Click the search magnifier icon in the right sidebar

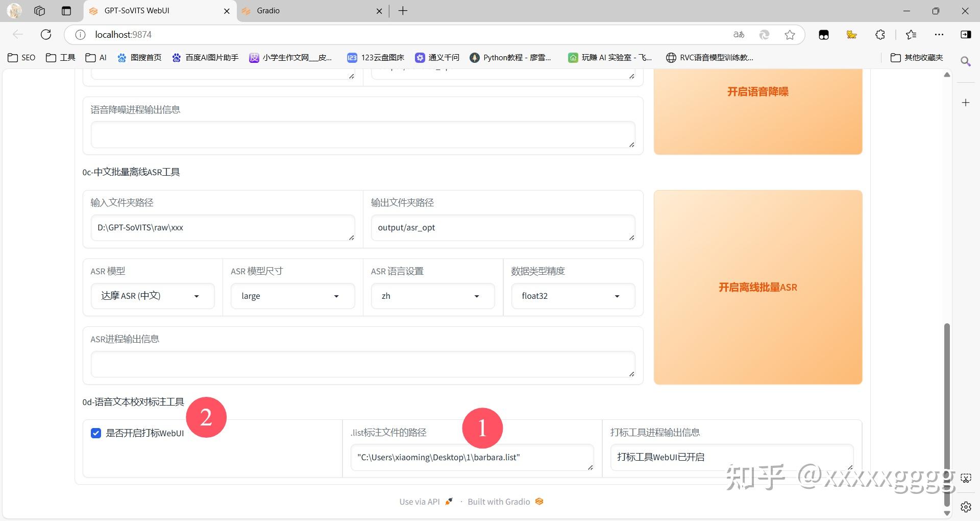tap(966, 61)
